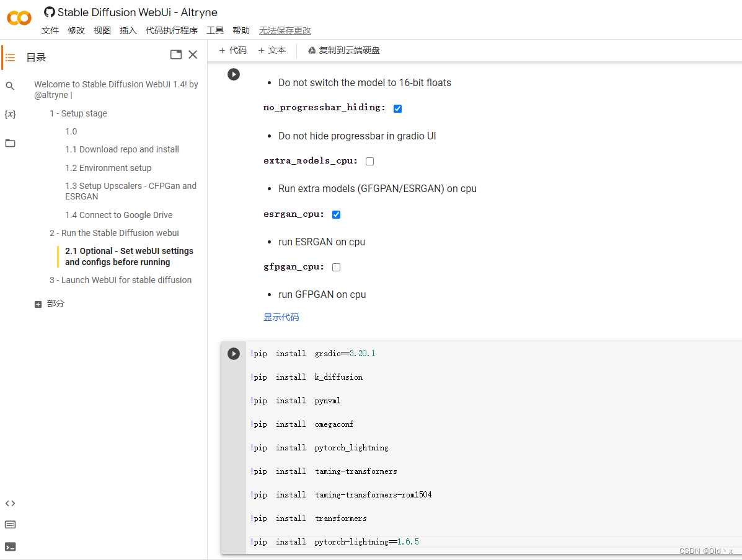742x560 pixels.
Task: Pop out the table of contents panel
Action: pos(176,55)
